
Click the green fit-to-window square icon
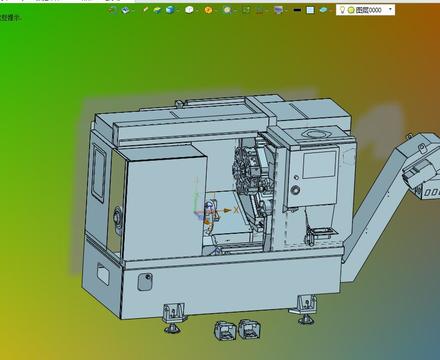pos(246,10)
